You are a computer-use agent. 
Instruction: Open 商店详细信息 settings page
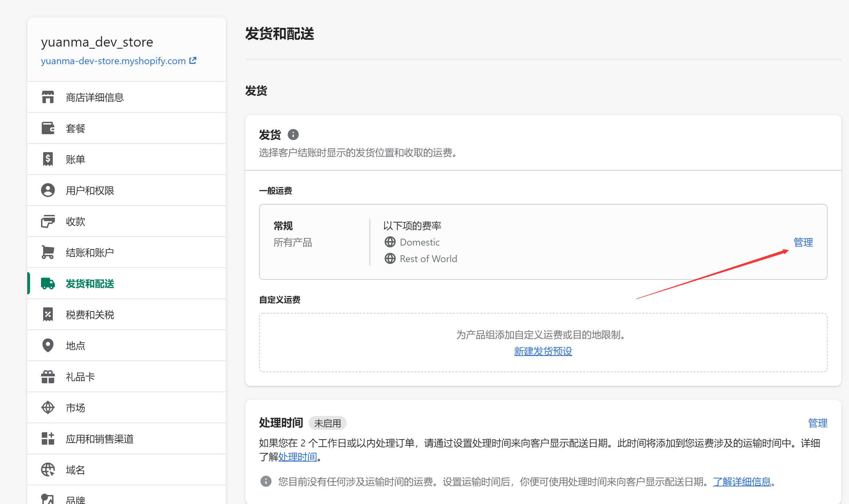point(127,97)
